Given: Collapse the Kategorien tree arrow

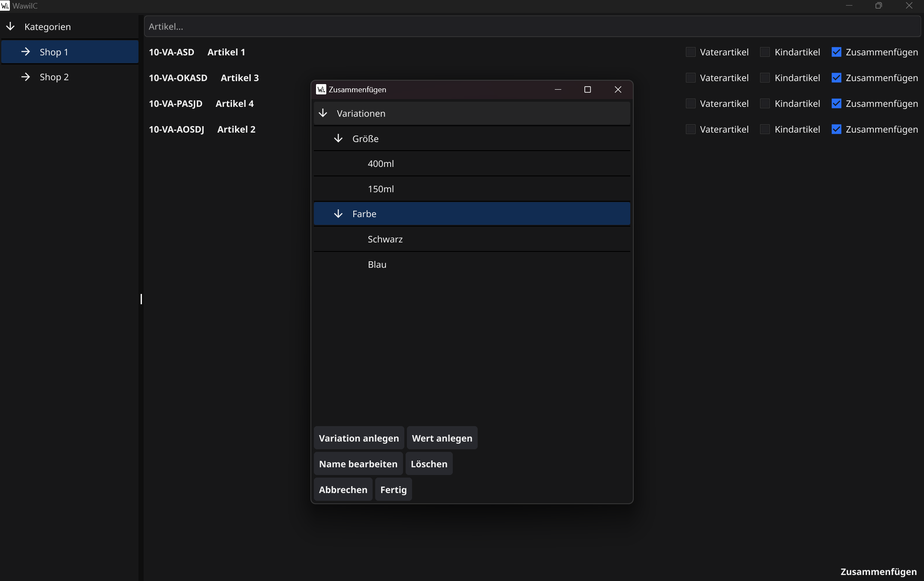Looking at the screenshot, I should coord(10,27).
